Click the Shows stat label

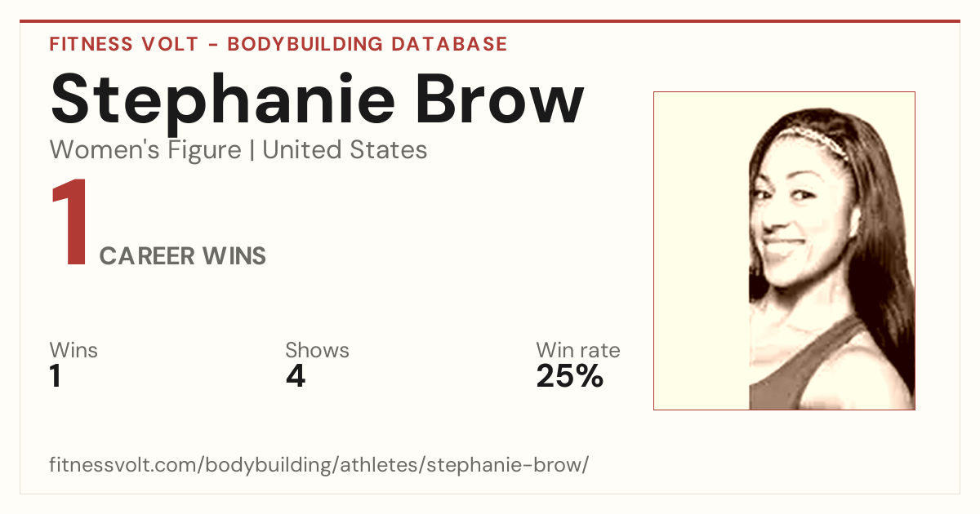[x=317, y=351]
